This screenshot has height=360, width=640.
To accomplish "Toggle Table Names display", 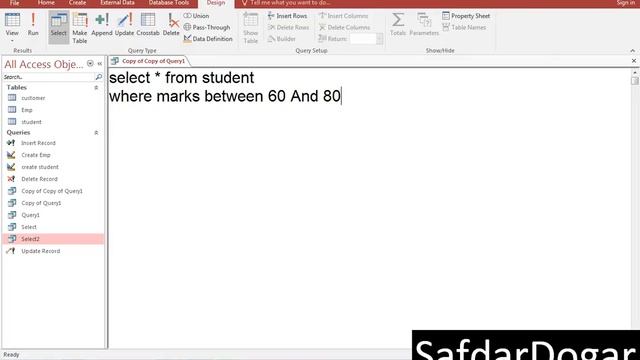I will pyautogui.click(x=464, y=27).
